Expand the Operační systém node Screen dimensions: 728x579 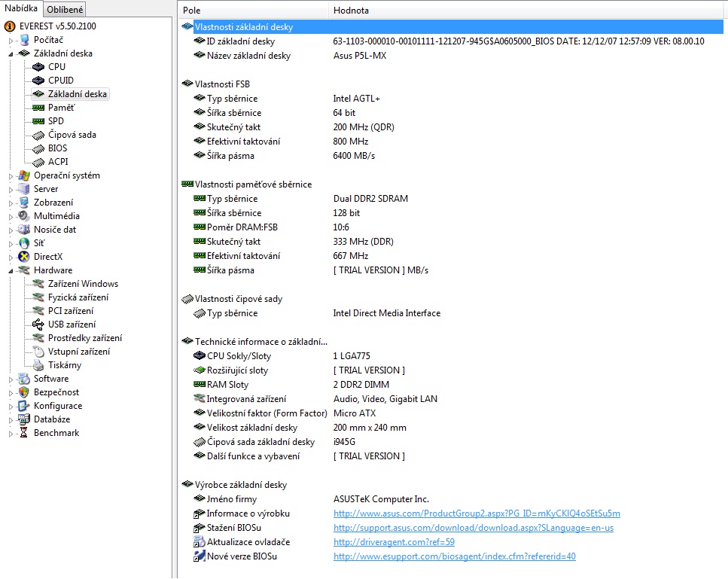(x=11, y=176)
